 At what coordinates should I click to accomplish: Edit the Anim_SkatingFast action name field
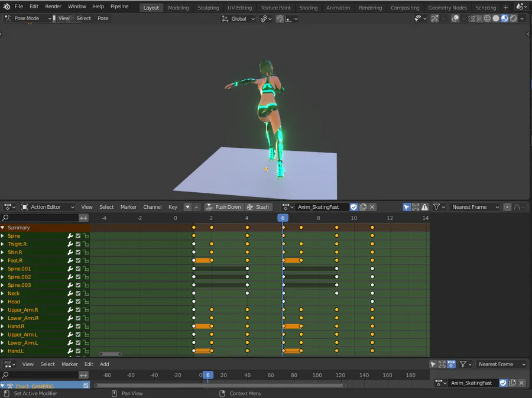[x=322, y=206]
